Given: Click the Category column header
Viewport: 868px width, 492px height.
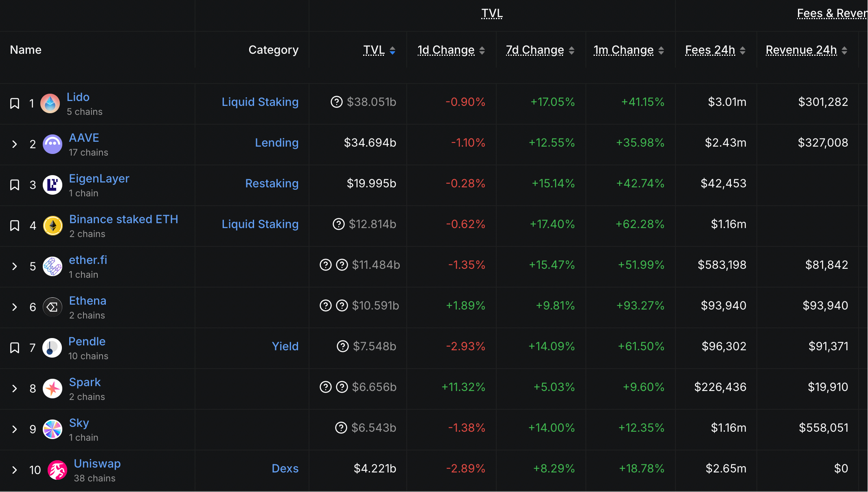Looking at the screenshot, I should 274,50.
